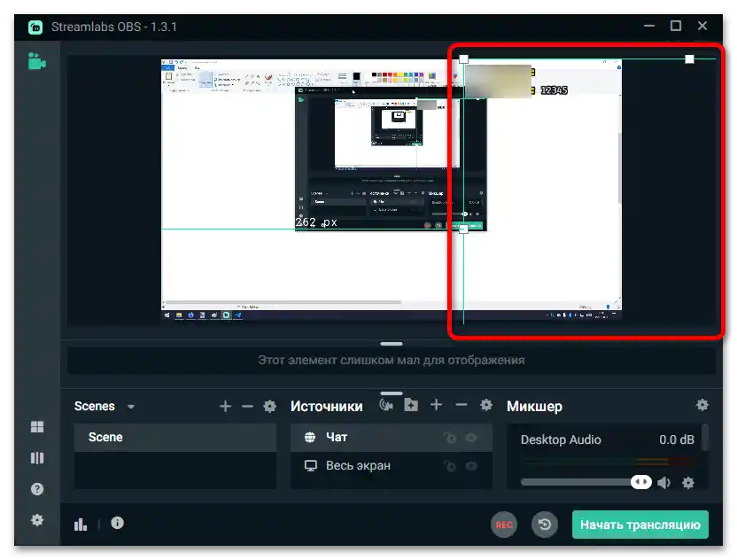Open scene transitions gear icon
Image resolution: width=737 pixels, height=560 pixels.
tap(270, 406)
